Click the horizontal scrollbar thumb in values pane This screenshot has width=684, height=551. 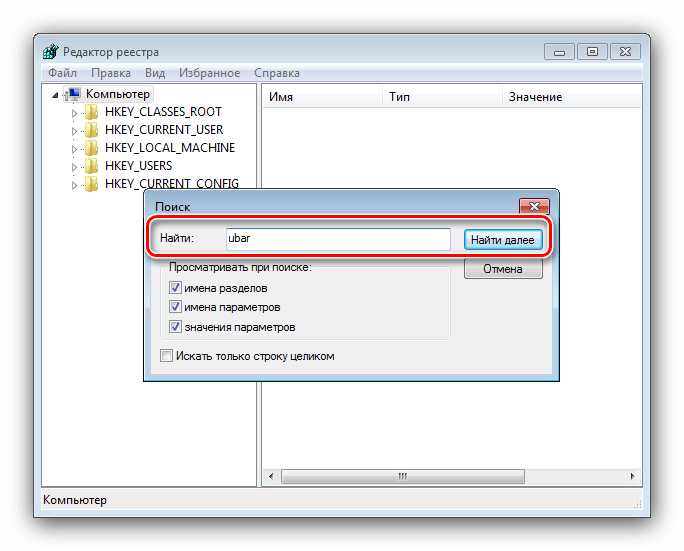(403, 476)
